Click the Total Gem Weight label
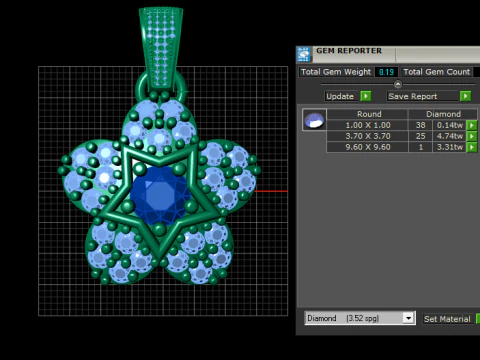Viewport: 480px width, 360px height. pos(336,72)
